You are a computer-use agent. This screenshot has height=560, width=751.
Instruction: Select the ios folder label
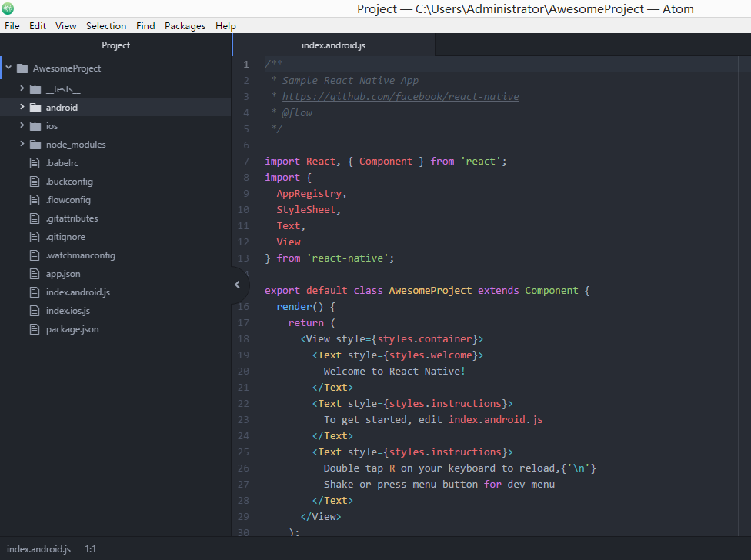tap(52, 126)
